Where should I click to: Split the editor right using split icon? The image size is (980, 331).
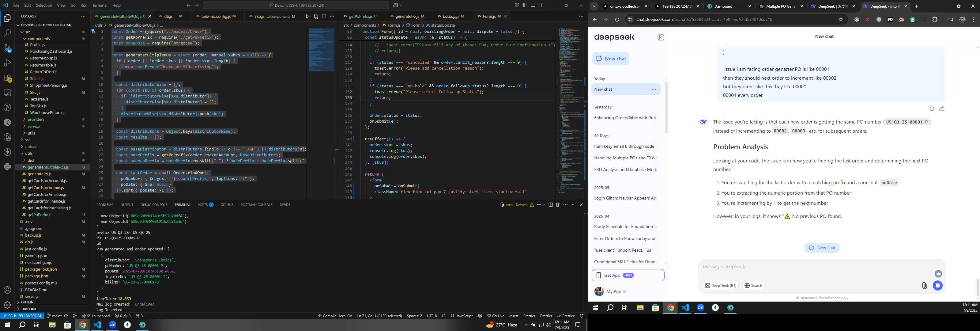point(324,16)
